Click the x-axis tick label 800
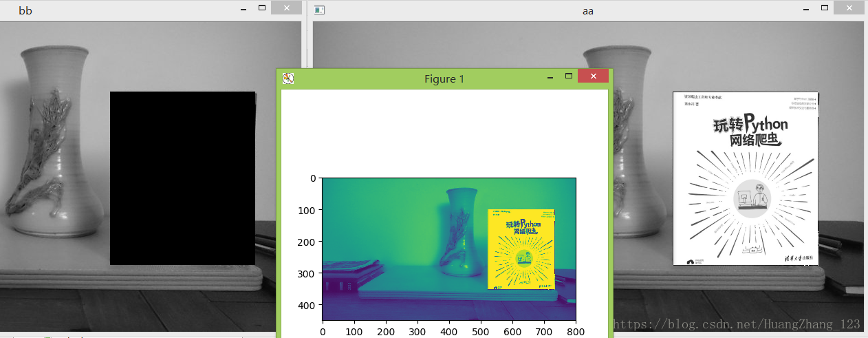This screenshot has height=338, width=868. point(576,332)
